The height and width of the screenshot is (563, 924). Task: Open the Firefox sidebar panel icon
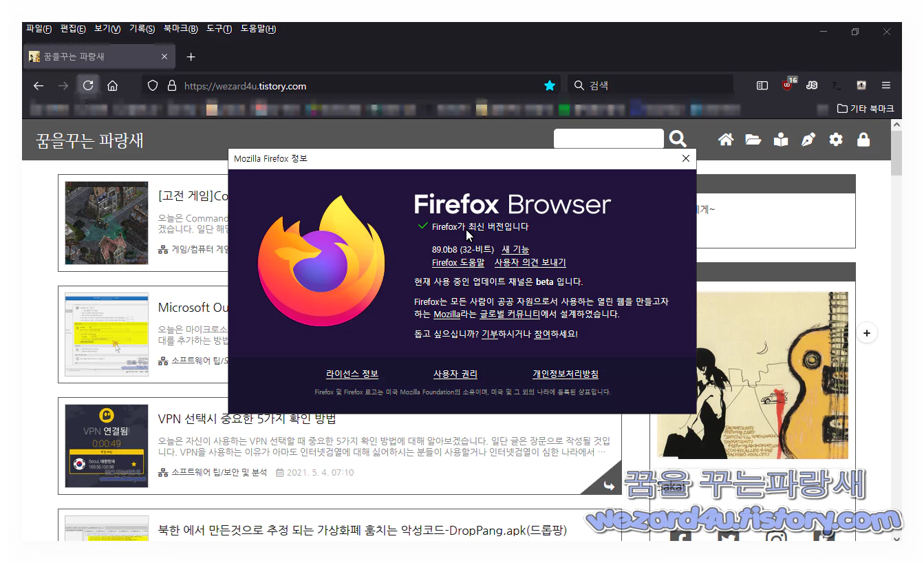coord(761,85)
